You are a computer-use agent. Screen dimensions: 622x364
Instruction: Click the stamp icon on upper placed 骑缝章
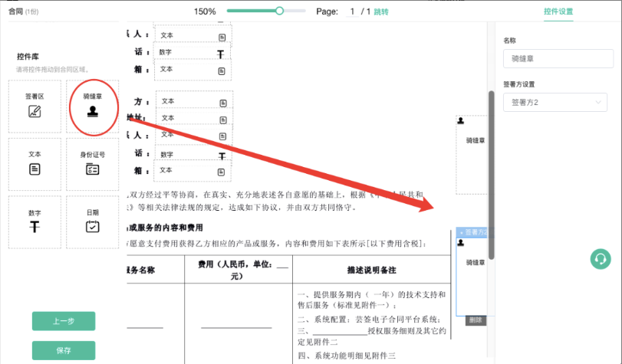coord(461,120)
